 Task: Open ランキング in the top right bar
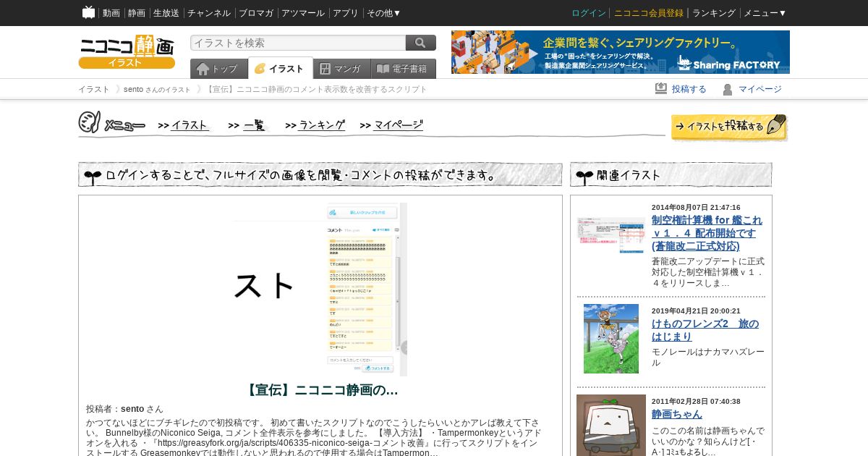(714, 13)
